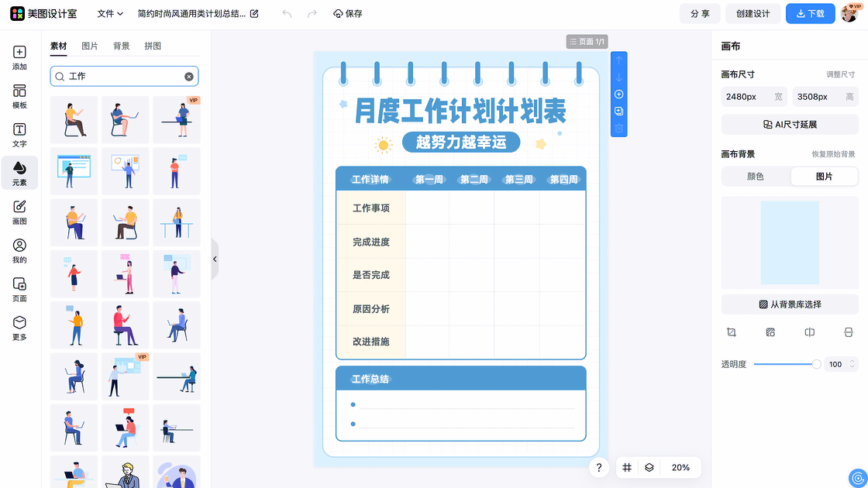Select 图片 background mode

[824, 177]
